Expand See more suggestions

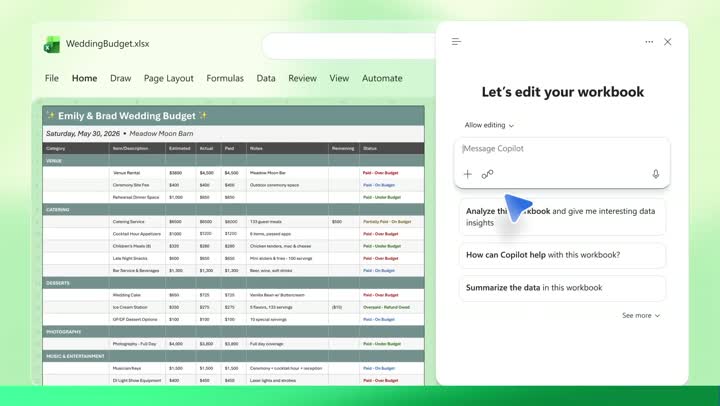pyautogui.click(x=641, y=316)
